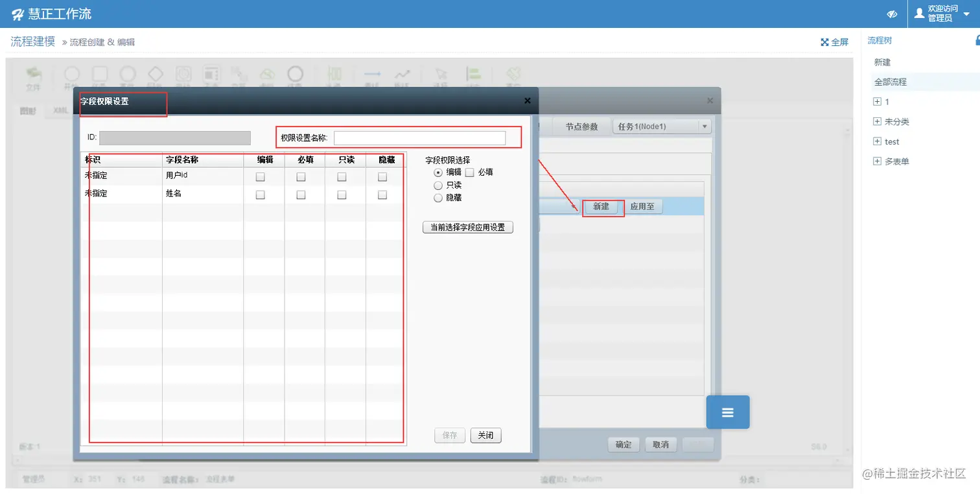Open the blue hamburger panel button

click(727, 412)
